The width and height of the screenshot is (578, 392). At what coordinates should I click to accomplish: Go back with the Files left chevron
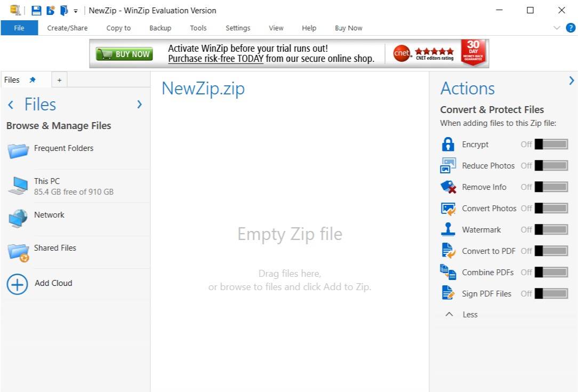click(11, 105)
